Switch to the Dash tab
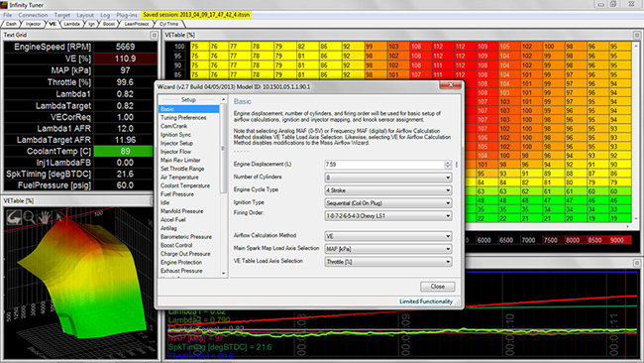The width and height of the screenshot is (644, 363). coord(12,24)
